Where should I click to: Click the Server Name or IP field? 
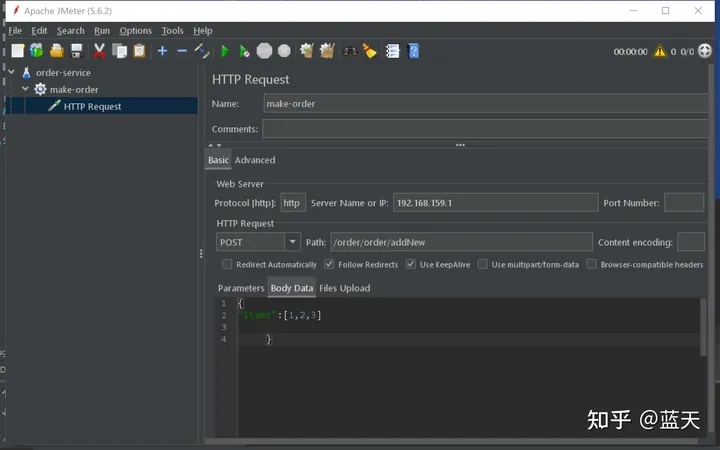click(x=495, y=202)
